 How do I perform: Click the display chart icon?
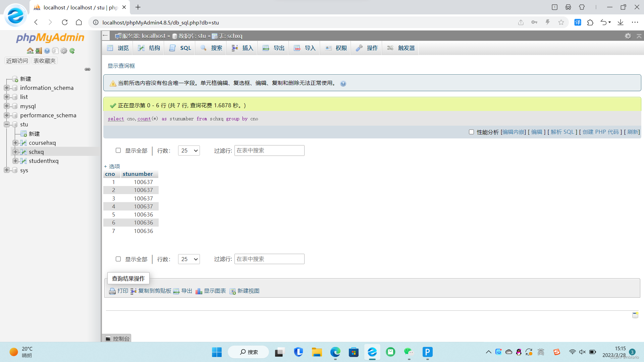(199, 291)
